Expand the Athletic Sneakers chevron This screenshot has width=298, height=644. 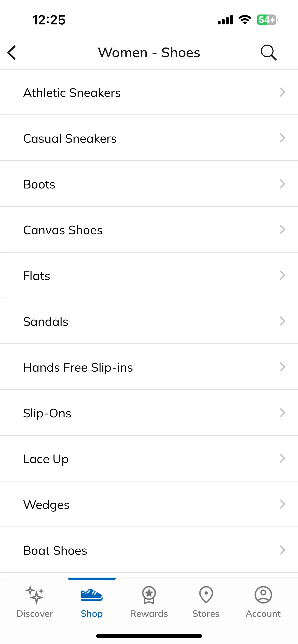pos(282,92)
